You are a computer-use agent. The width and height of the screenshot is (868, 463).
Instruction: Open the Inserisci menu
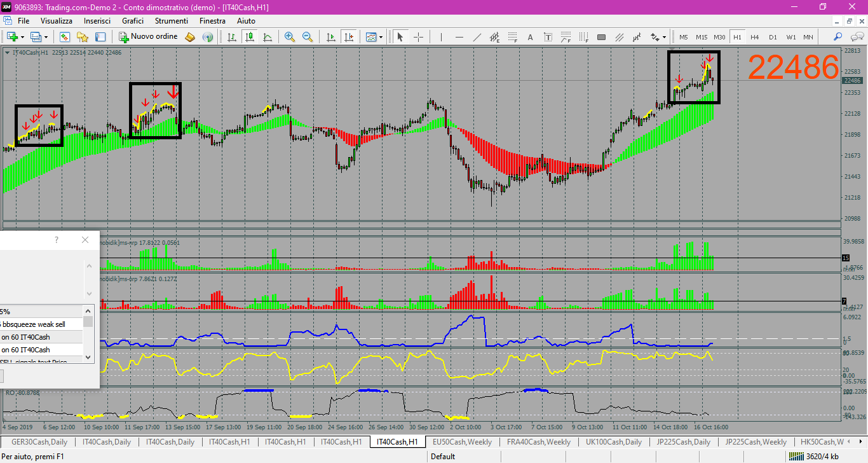[x=97, y=21]
